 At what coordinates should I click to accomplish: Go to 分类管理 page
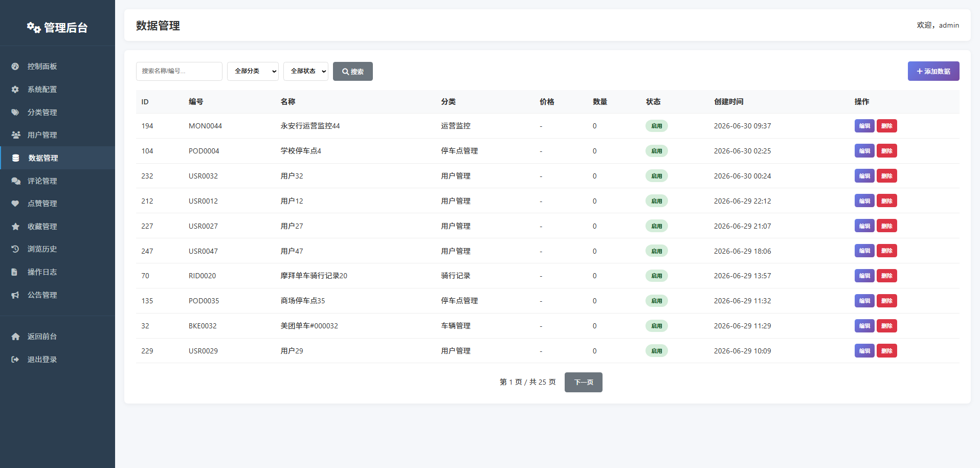pyautogui.click(x=57, y=113)
